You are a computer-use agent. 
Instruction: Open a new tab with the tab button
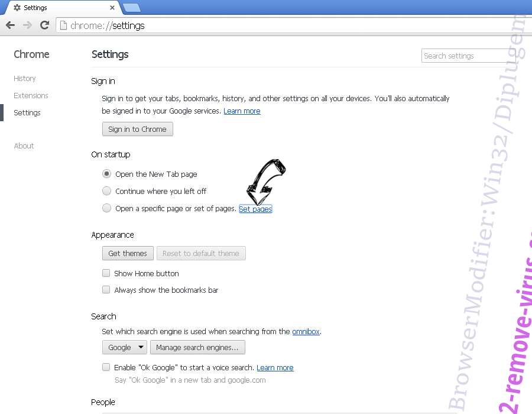coord(131,8)
